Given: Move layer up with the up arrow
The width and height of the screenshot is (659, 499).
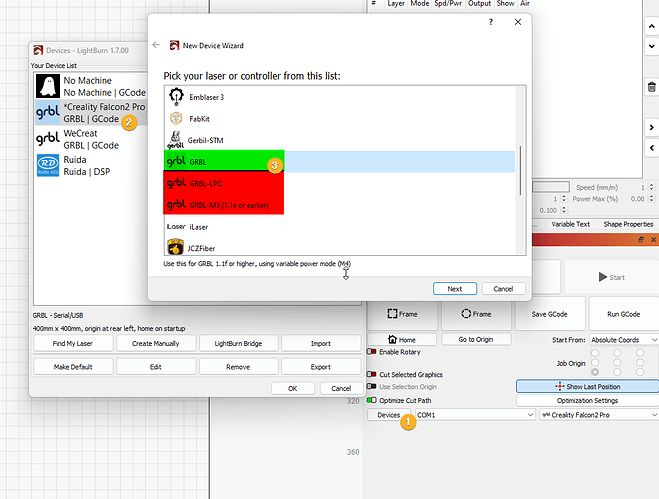Looking at the screenshot, I should (x=652, y=26).
